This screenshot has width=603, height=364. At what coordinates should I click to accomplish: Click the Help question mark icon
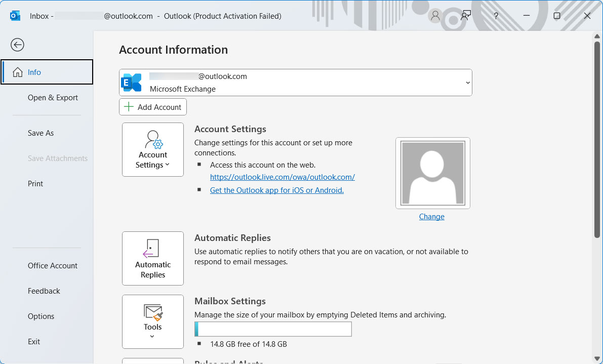coord(496,16)
